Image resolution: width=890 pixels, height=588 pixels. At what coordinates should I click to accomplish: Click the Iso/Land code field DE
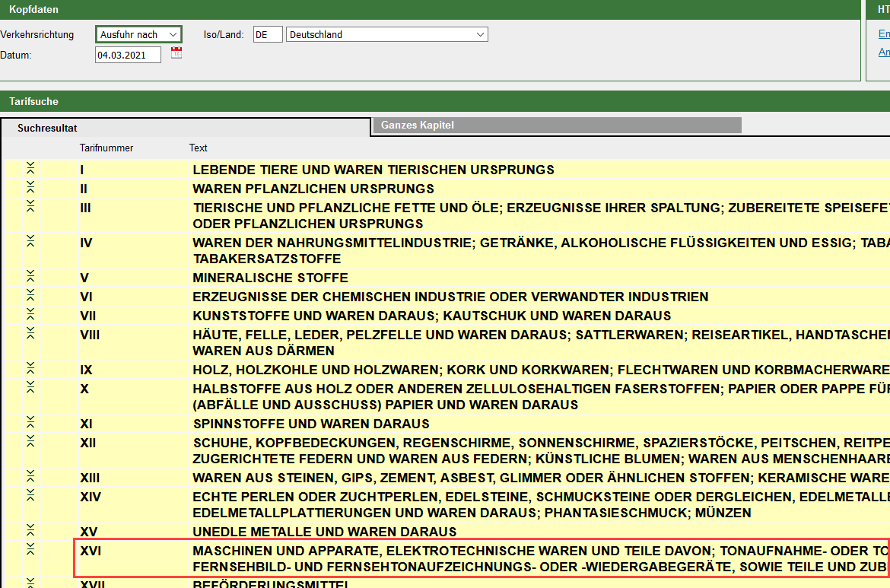pyautogui.click(x=268, y=35)
